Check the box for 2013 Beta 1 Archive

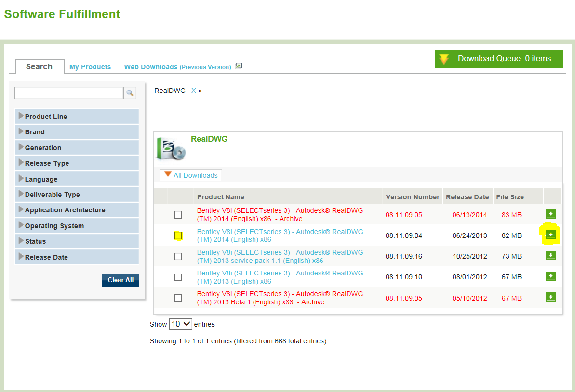pyautogui.click(x=178, y=298)
